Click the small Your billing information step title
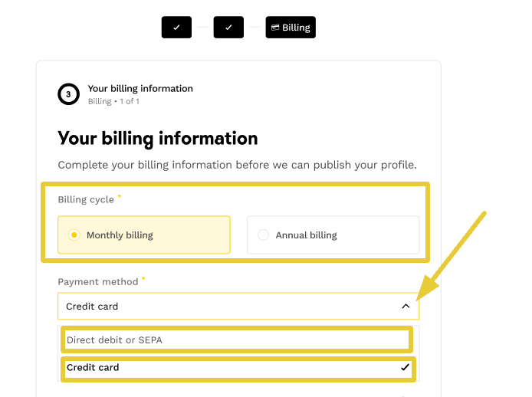The height and width of the screenshot is (397, 532). [x=140, y=89]
